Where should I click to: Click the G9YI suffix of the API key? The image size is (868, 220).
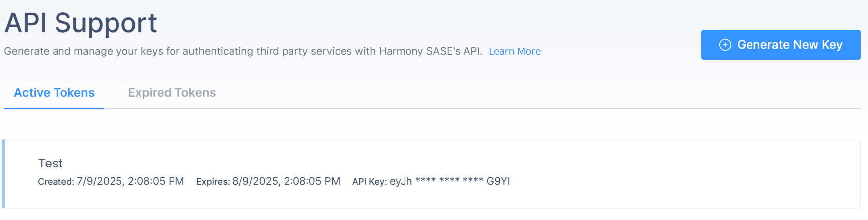tap(498, 181)
